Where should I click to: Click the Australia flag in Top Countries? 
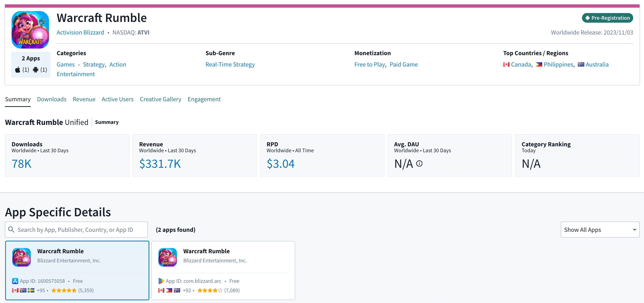tap(581, 64)
